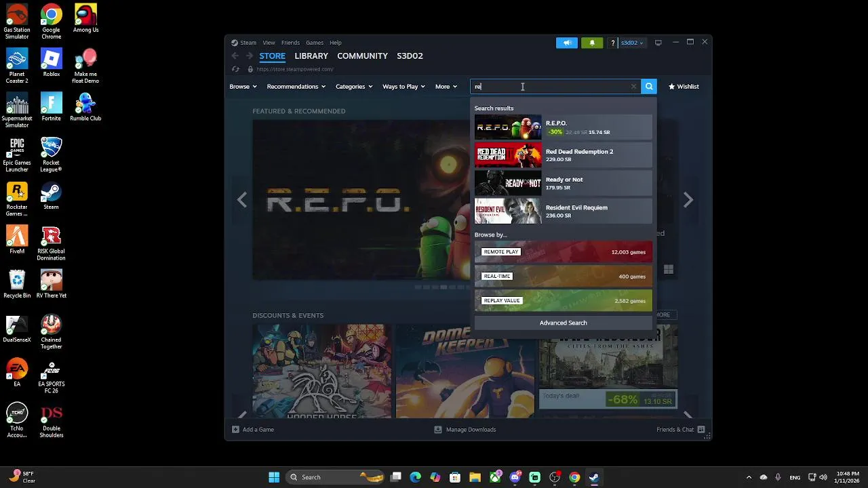Image resolution: width=868 pixels, height=488 pixels.
Task: Open Epic Games Launcher desktop icon
Action: [17, 155]
